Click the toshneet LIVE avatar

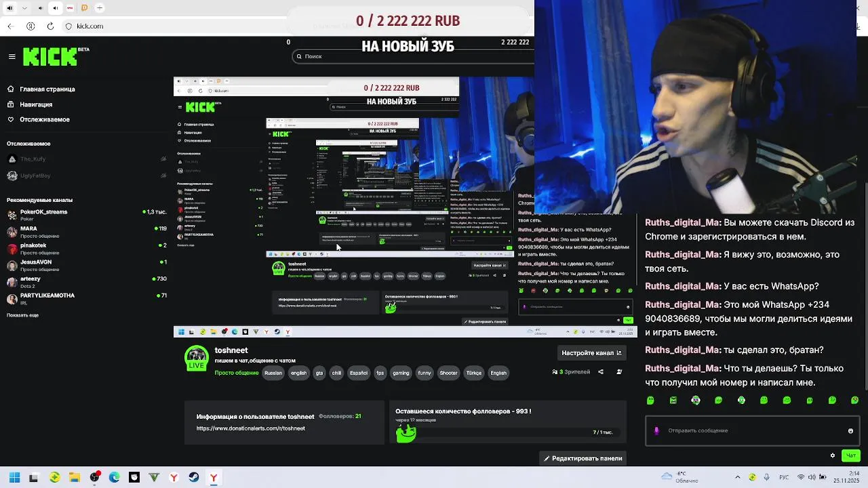pos(197,358)
